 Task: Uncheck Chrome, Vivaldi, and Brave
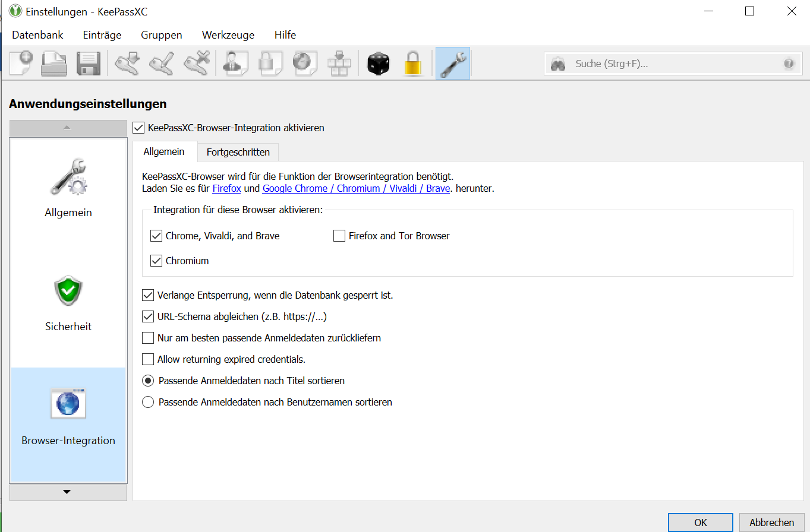(156, 236)
